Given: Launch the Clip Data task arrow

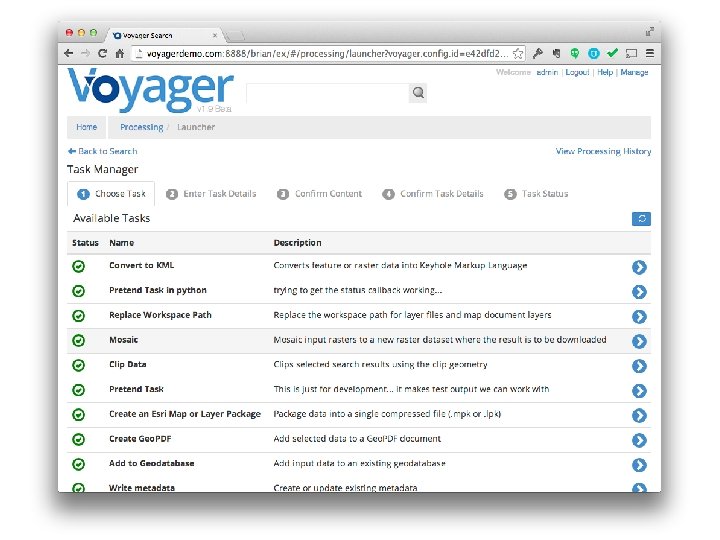Looking at the screenshot, I should 639,366.
